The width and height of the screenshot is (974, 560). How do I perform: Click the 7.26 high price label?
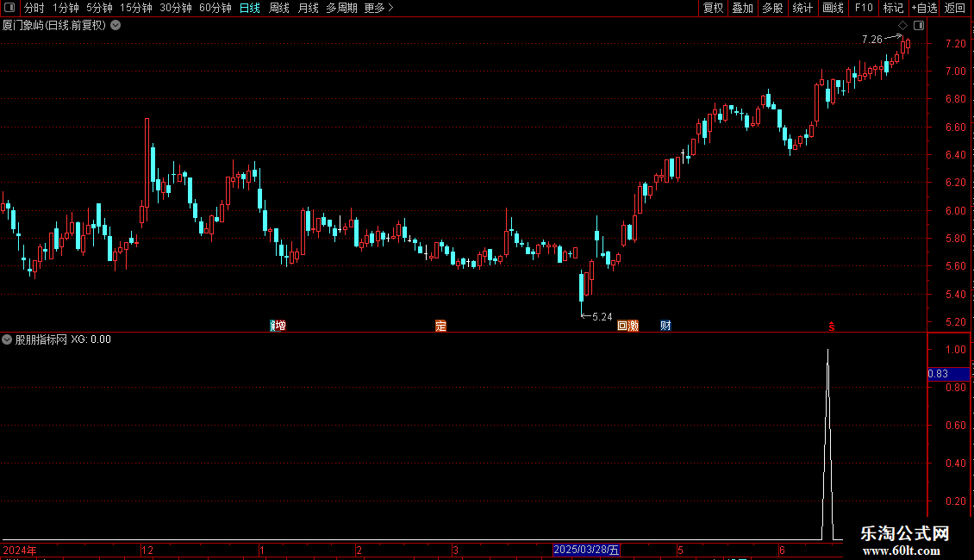[x=872, y=40]
